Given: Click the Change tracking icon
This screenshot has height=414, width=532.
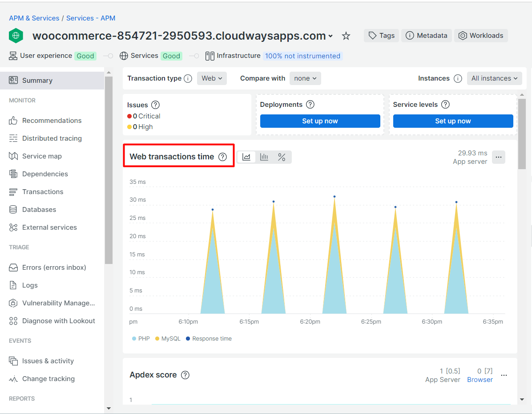Looking at the screenshot, I should click(13, 379).
